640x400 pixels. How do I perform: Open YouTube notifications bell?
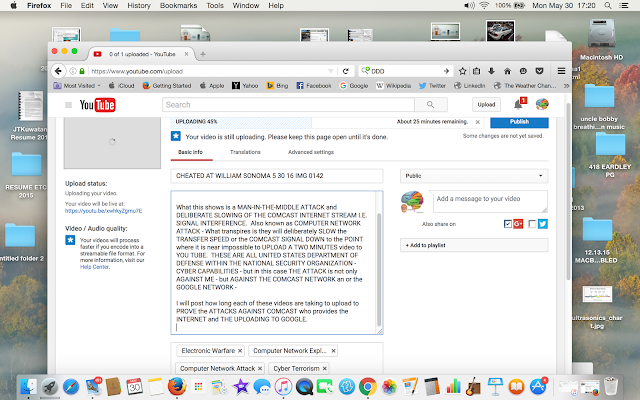click(518, 104)
